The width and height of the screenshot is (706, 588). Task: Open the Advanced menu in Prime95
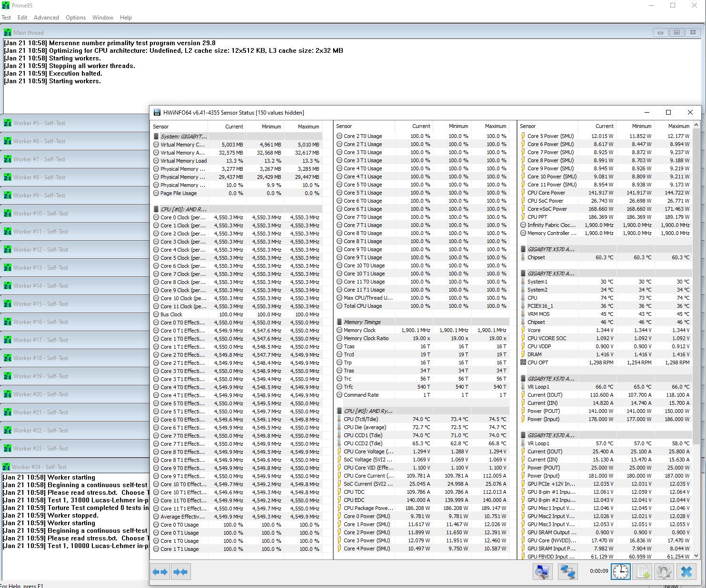(46, 18)
